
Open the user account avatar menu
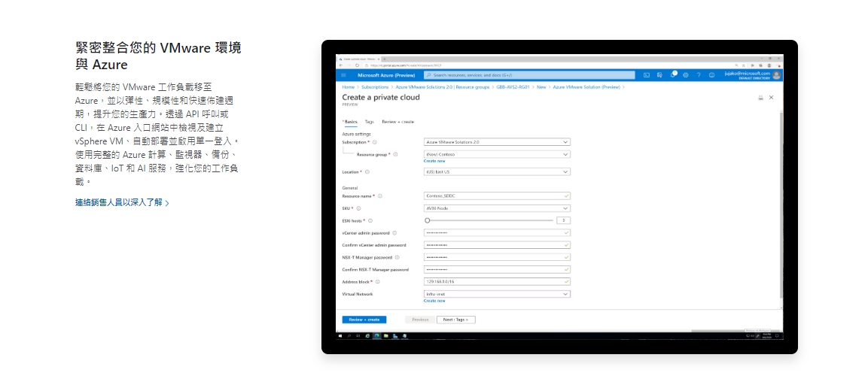click(776, 75)
